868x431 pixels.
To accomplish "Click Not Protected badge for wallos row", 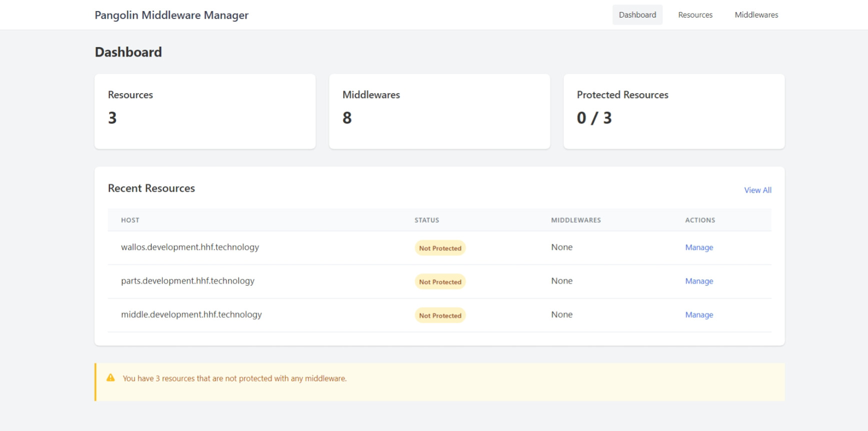I will coord(440,248).
